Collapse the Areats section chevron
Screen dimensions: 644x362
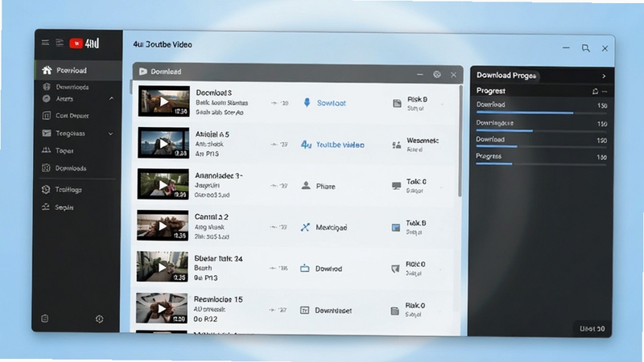point(111,98)
